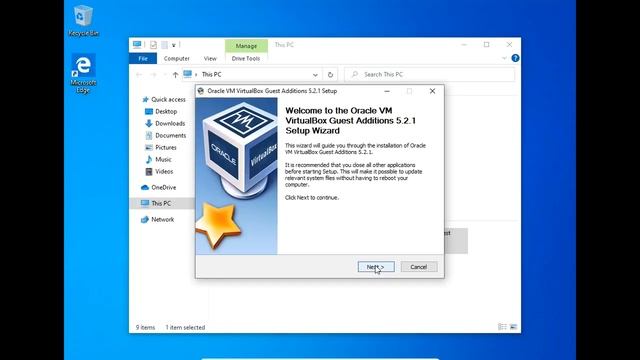Image resolution: width=640 pixels, height=360 pixels.
Task: Click the This PC address bar path
Action: [x=211, y=74]
